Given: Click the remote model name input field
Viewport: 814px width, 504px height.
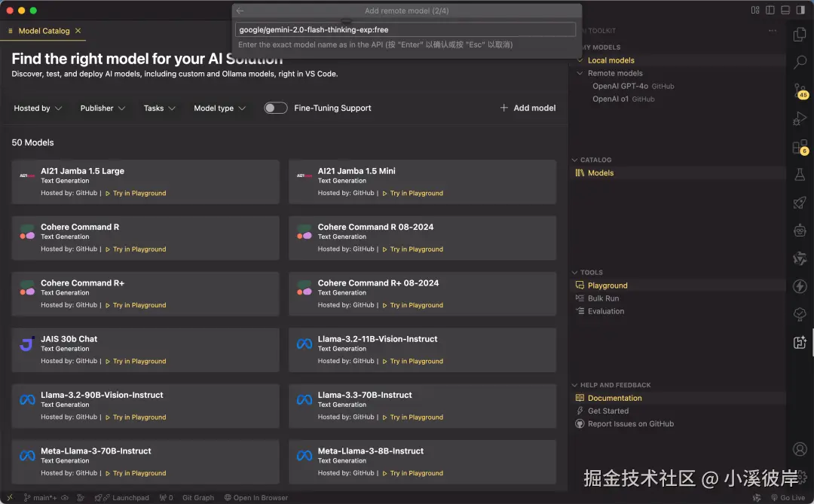Looking at the screenshot, I should [x=405, y=29].
